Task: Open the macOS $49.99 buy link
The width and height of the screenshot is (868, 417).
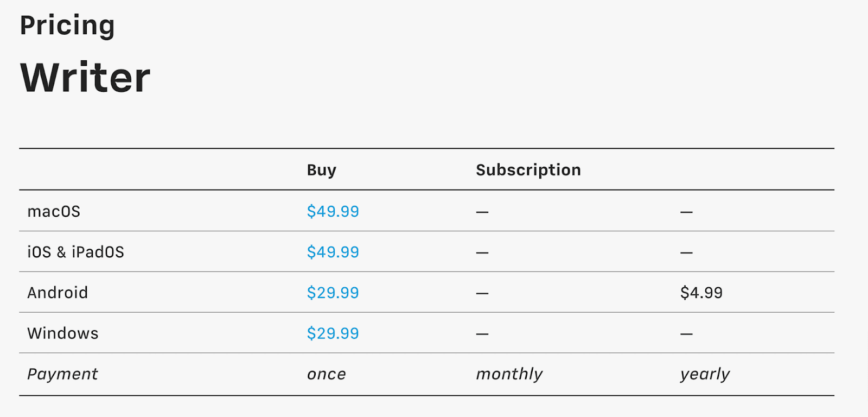Action: point(333,211)
